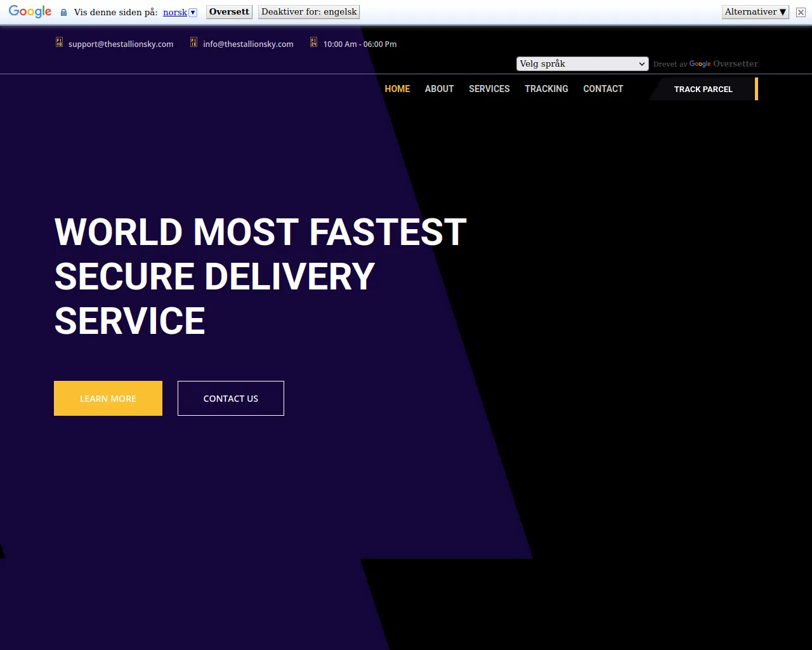The height and width of the screenshot is (650, 812).
Task: Click the yellow LEARN MORE button
Action: click(108, 398)
